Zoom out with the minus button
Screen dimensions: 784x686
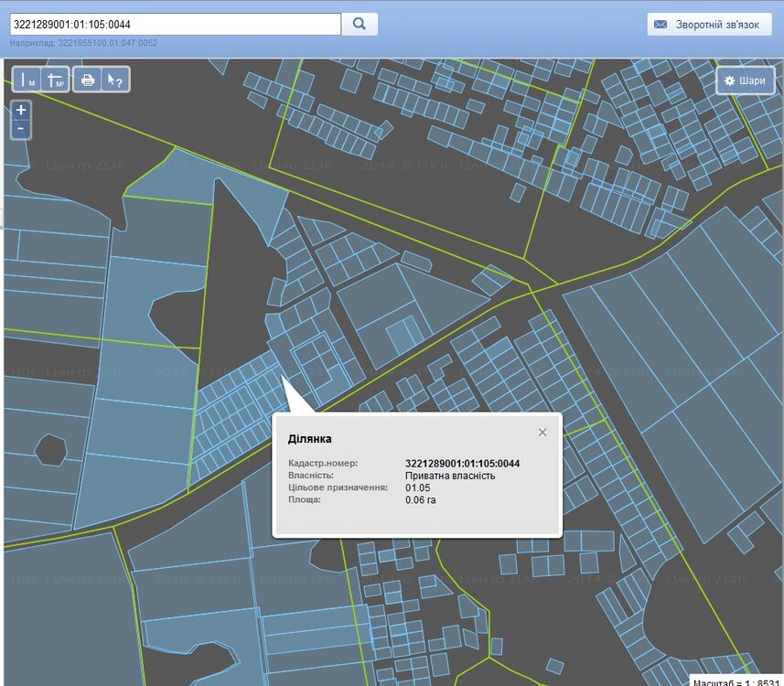20,129
